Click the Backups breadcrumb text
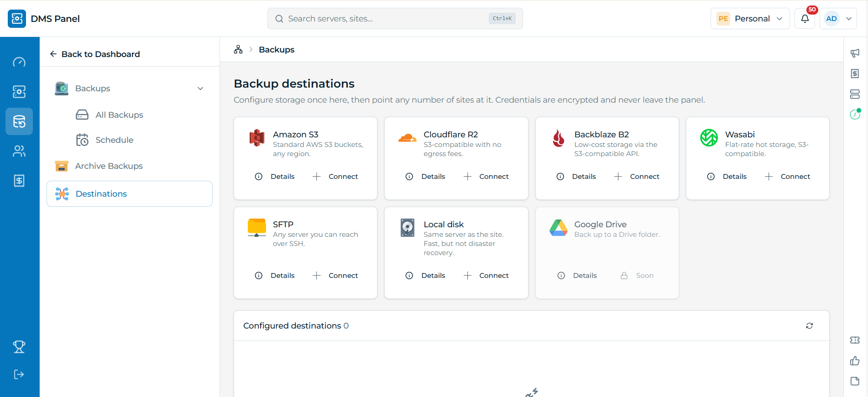868x397 pixels. tap(277, 50)
